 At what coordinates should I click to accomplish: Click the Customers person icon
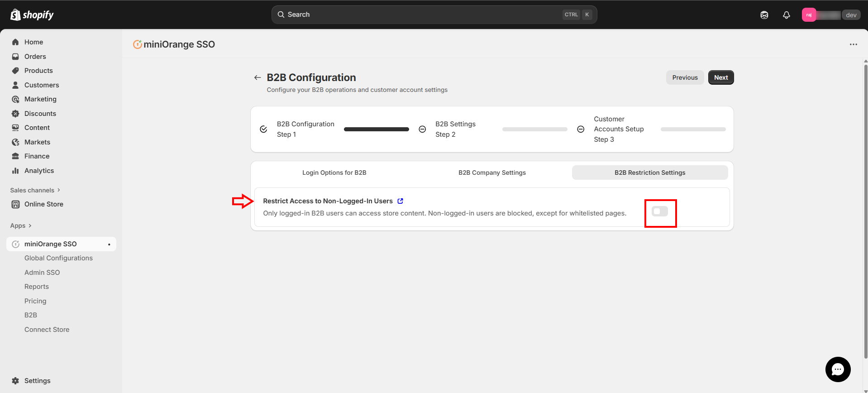[15, 85]
